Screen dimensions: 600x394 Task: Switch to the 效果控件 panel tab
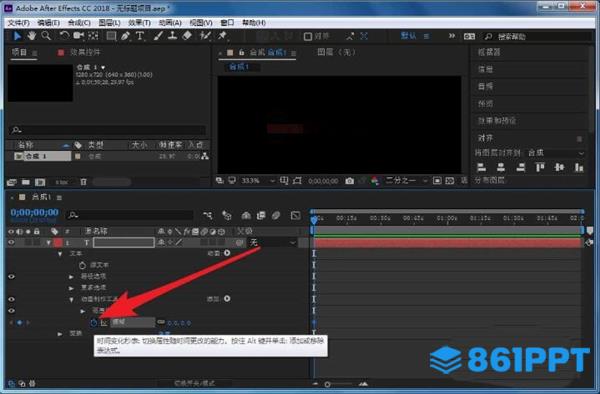[x=85, y=52]
